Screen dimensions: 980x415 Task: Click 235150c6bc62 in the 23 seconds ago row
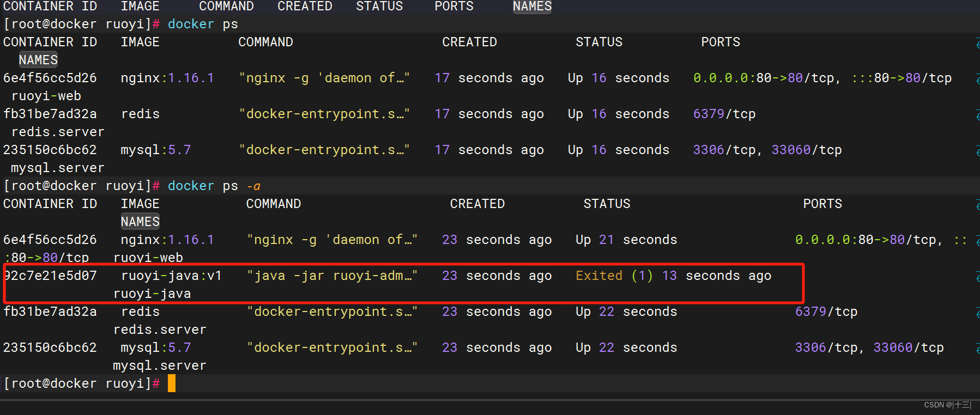pyautogui.click(x=50, y=347)
